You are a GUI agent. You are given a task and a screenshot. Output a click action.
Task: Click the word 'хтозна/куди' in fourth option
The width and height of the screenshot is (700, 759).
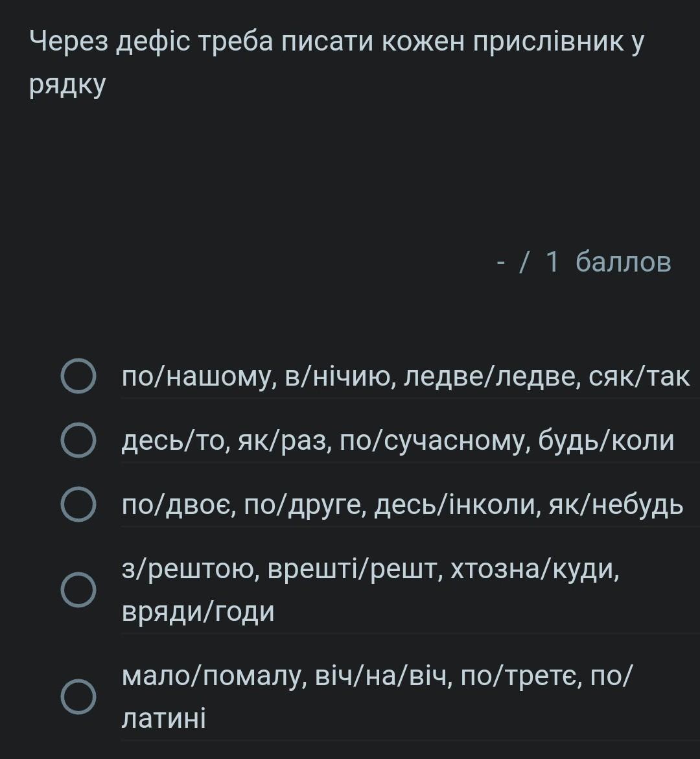[x=535, y=569]
